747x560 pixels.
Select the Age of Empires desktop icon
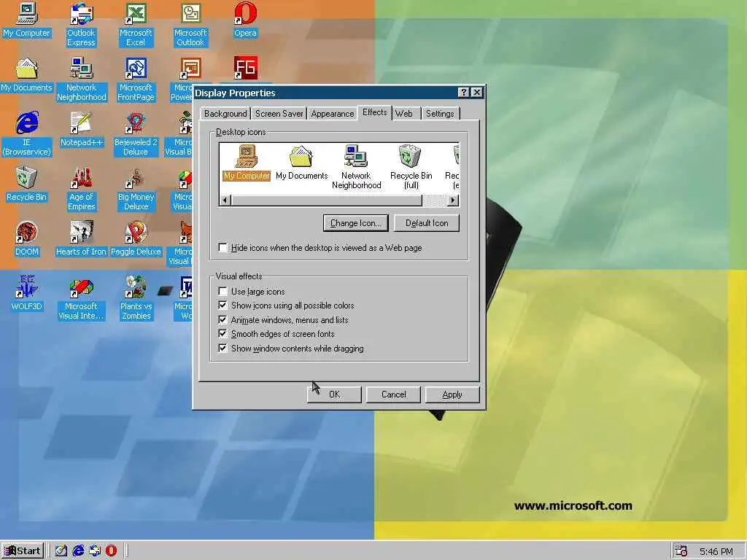[x=82, y=189]
